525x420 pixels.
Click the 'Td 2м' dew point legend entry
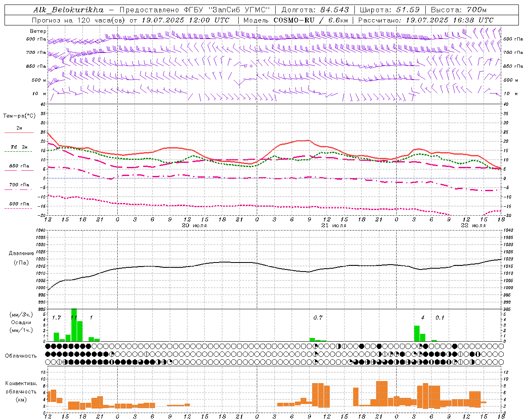[x=19, y=147]
